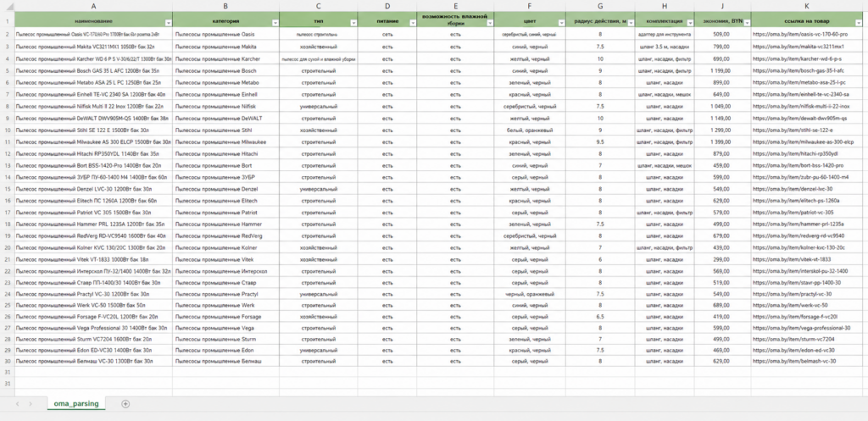Click cell Пылесосы промышленные Белмаш
868x421 pixels.
[x=225, y=361]
